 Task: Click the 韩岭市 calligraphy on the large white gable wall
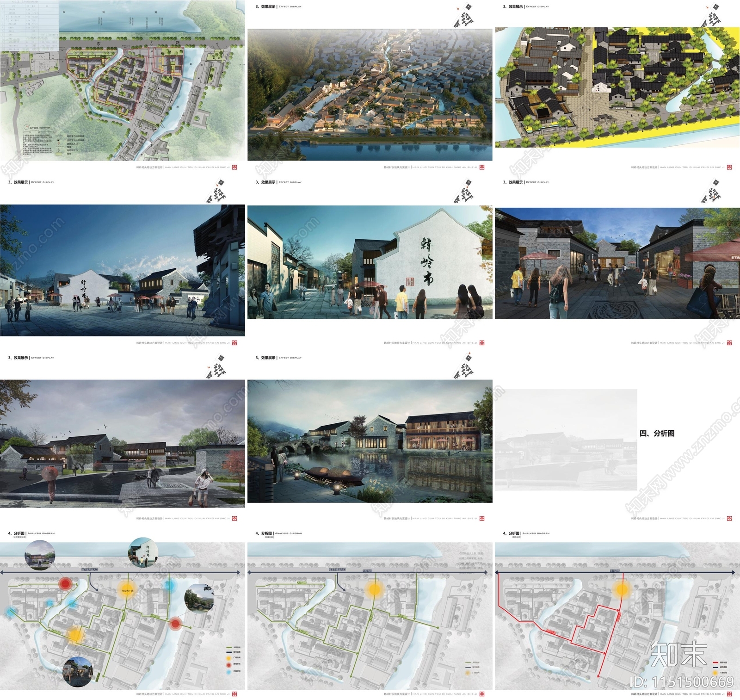point(427,261)
